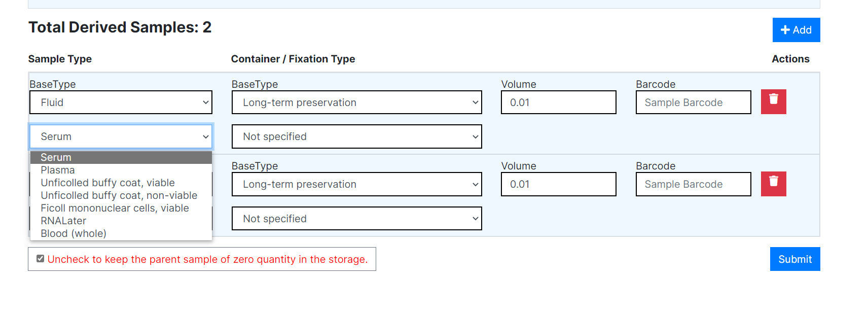
Task: Open the Fluid BaseType dropdown
Action: coord(120,102)
